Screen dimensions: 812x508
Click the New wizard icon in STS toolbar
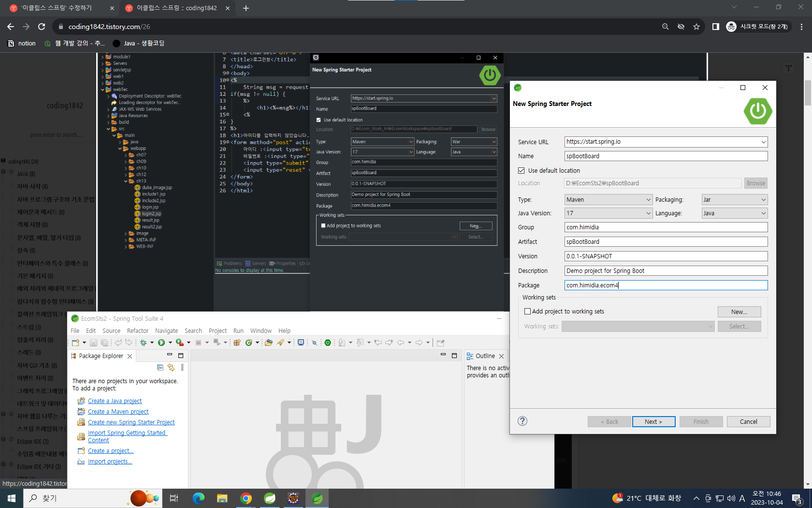click(x=75, y=343)
